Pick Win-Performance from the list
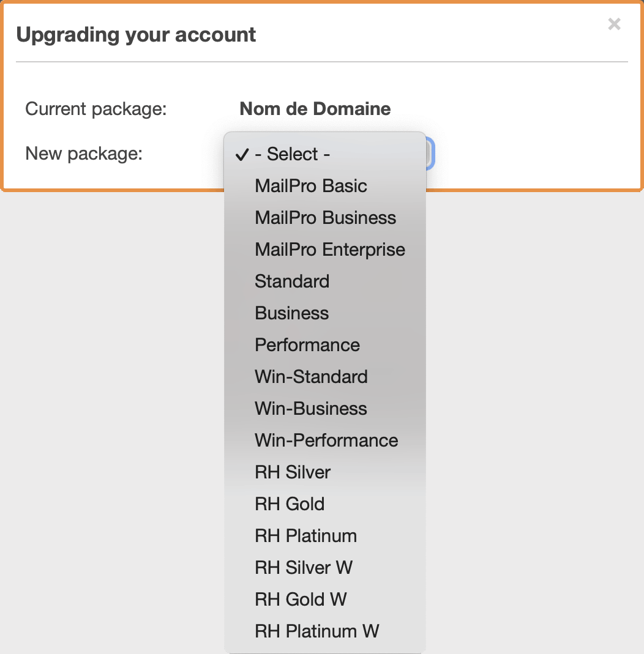Image resolution: width=644 pixels, height=654 pixels. (324, 440)
